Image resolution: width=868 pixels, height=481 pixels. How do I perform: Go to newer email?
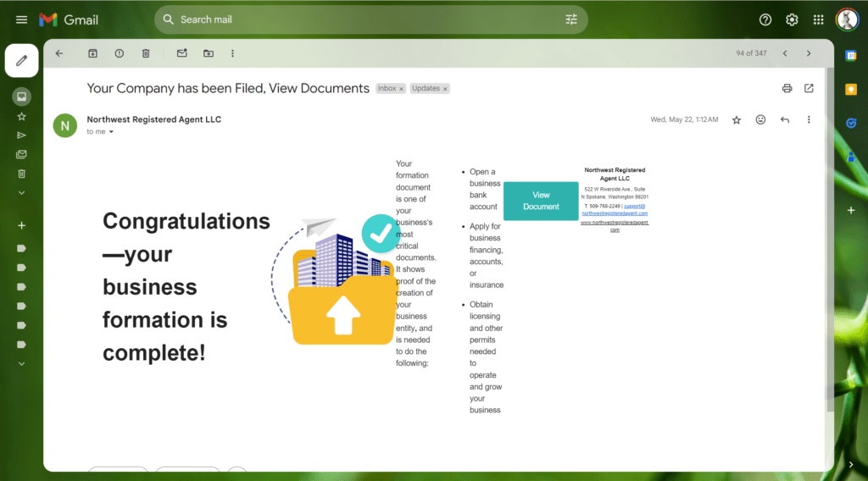coord(785,53)
